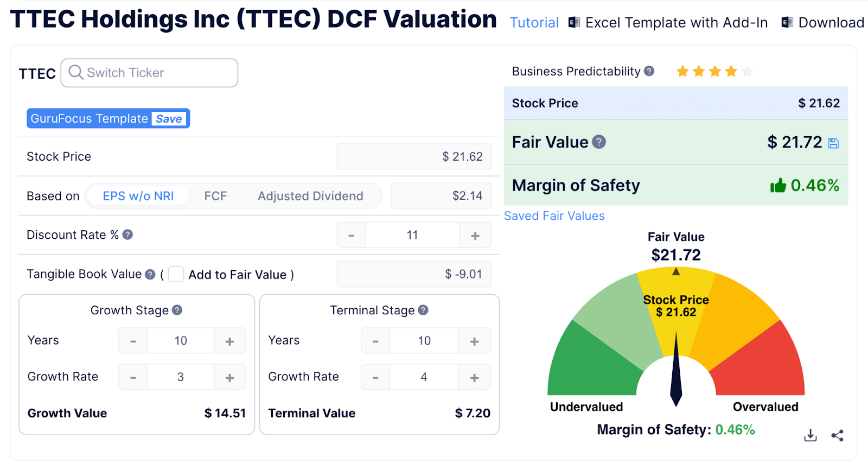
Task: Select the EPS w/o NRI tab
Action: pos(137,196)
